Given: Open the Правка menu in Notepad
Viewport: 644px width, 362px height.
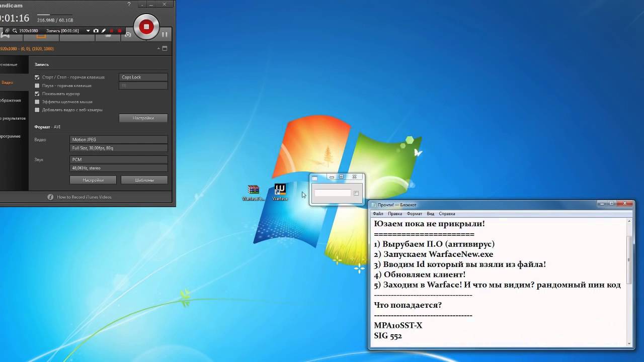Looking at the screenshot, I should [x=395, y=214].
